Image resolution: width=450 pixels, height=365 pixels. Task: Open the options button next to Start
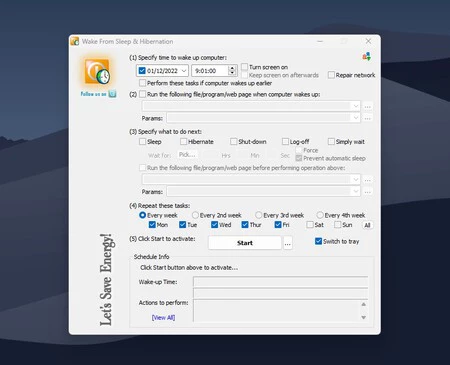tap(288, 243)
